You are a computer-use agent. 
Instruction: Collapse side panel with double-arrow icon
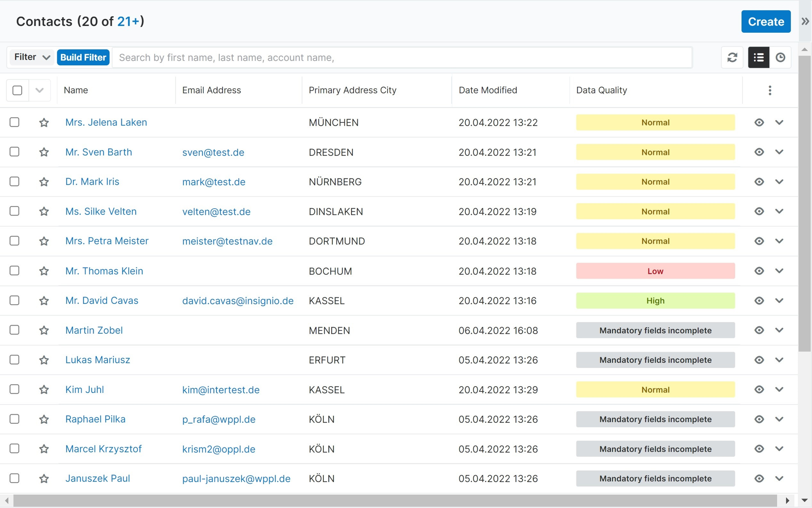coord(805,22)
